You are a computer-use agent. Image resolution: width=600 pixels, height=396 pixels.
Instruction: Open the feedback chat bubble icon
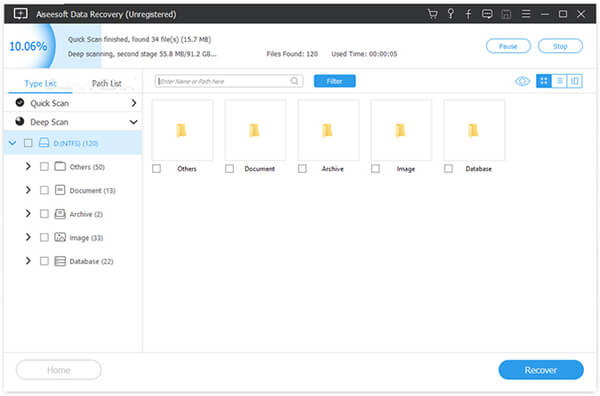coord(487,14)
